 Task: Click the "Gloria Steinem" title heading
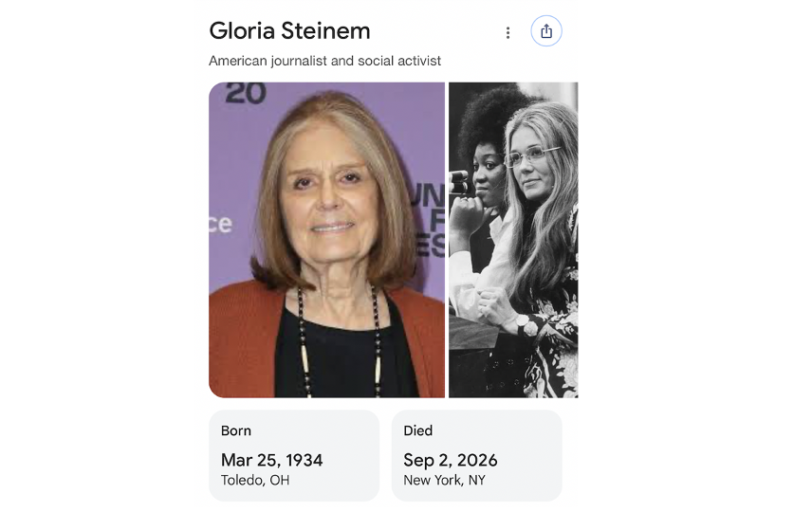pos(289,30)
